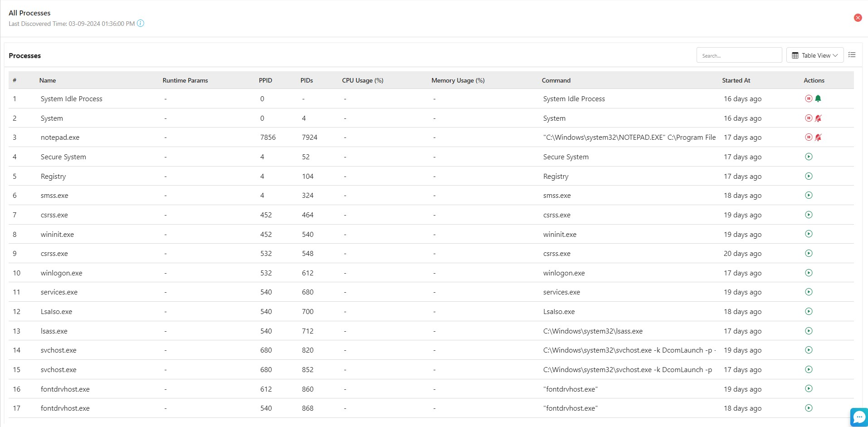This screenshot has width=868, height=427.
Task: Start monitoring Secure System process
Action: 809,157
